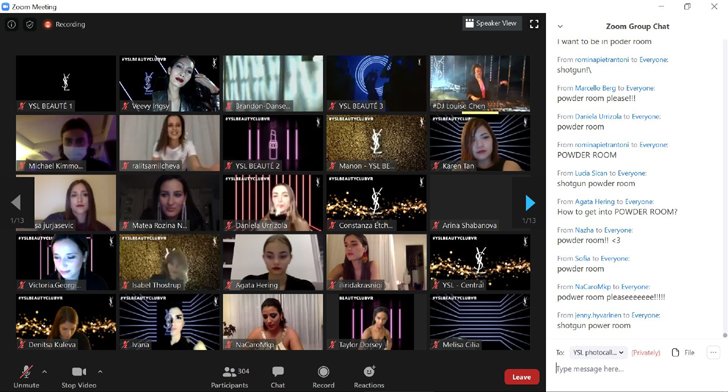Open the meeting information icon
The height and width of the screenshot is (392, 728).
click(12, 24)
